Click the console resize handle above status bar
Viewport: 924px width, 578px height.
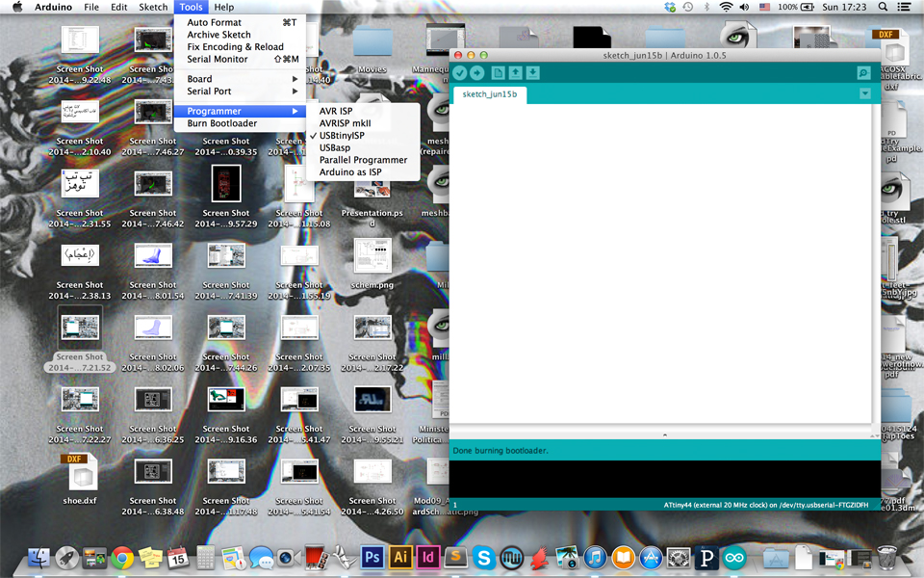click(665, 435)
